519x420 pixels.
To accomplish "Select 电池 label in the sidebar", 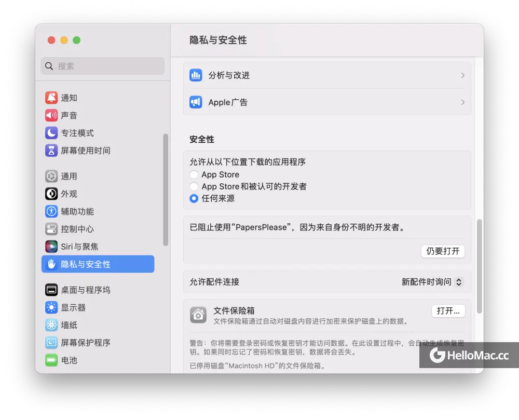I will [x=69, y=360].
